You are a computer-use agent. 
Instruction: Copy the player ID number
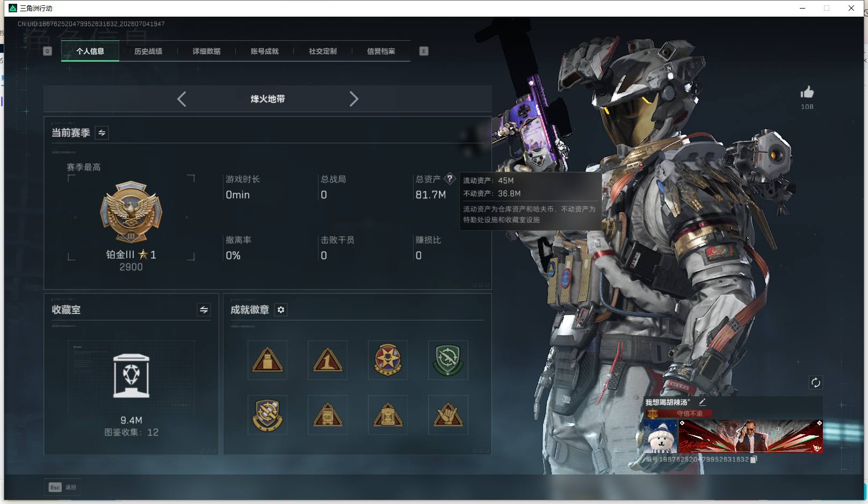click(x=754, y=459)
